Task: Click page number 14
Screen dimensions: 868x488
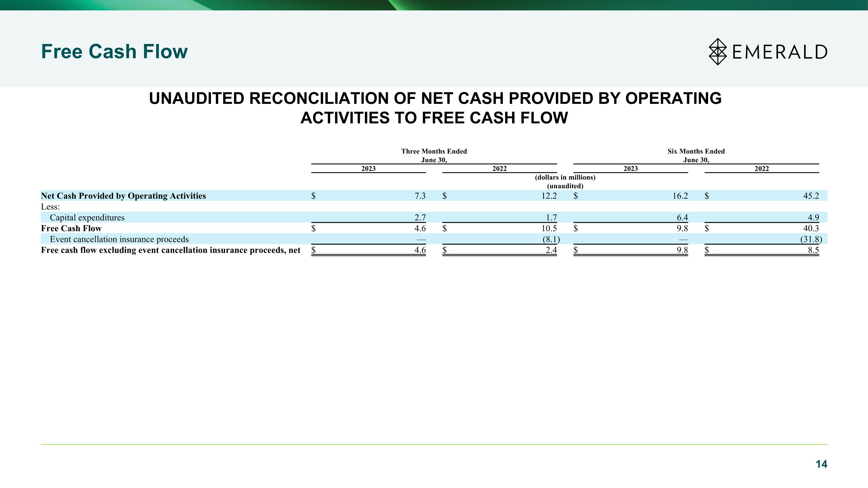Action: tap(821, 464)
